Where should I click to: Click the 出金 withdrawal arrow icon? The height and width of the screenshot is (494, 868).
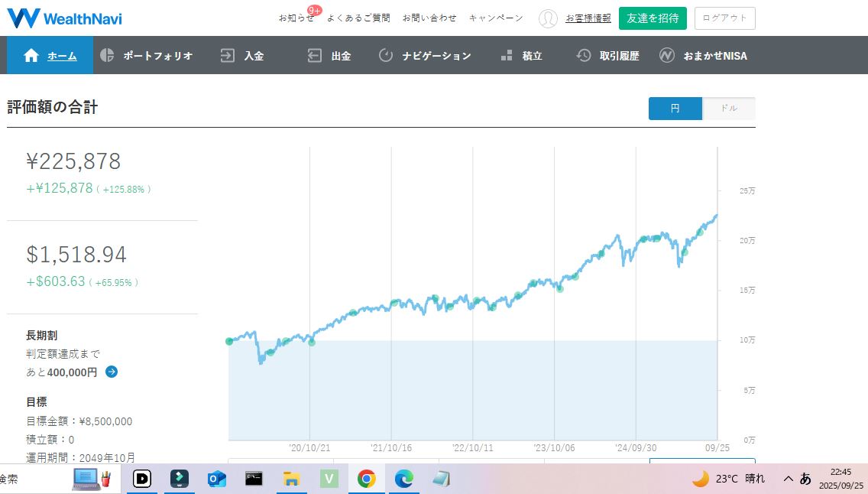(x=314, y=55)
